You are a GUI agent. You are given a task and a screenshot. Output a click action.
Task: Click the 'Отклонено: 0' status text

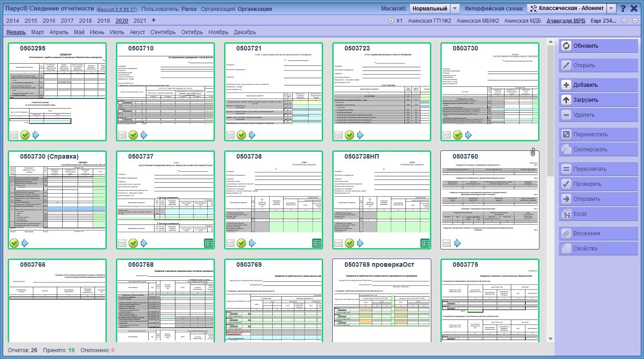[97, 350]
